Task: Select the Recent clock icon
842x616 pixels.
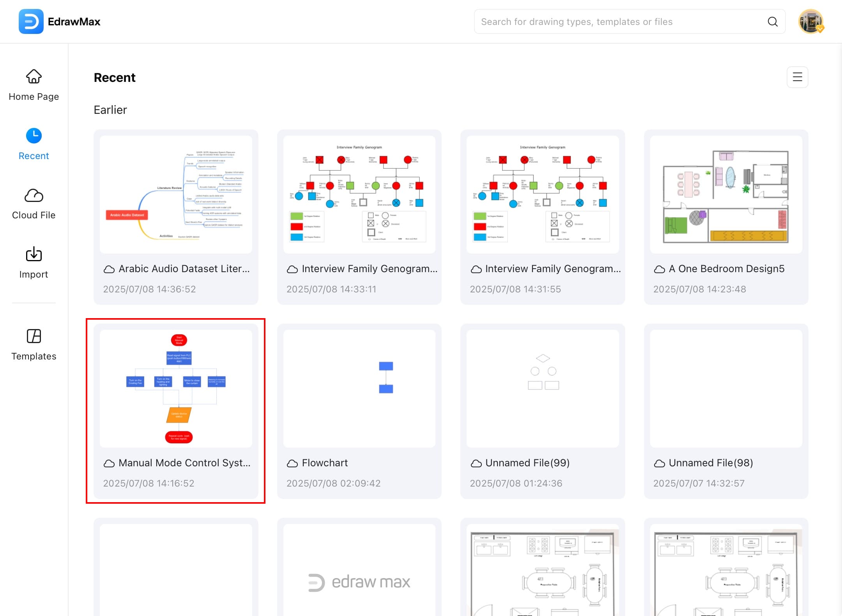Action: (34, 136)
